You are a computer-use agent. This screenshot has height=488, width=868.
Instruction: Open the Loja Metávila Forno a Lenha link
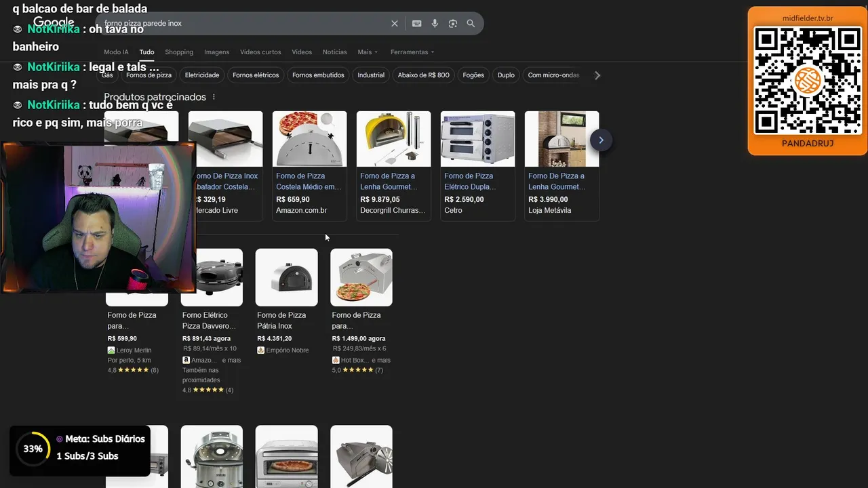click(x=557, y=182)
